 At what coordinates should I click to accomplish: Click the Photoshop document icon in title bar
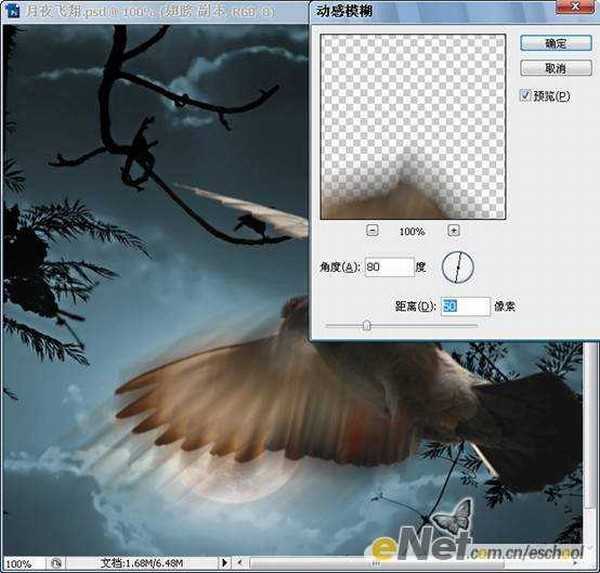click(15, 13)
